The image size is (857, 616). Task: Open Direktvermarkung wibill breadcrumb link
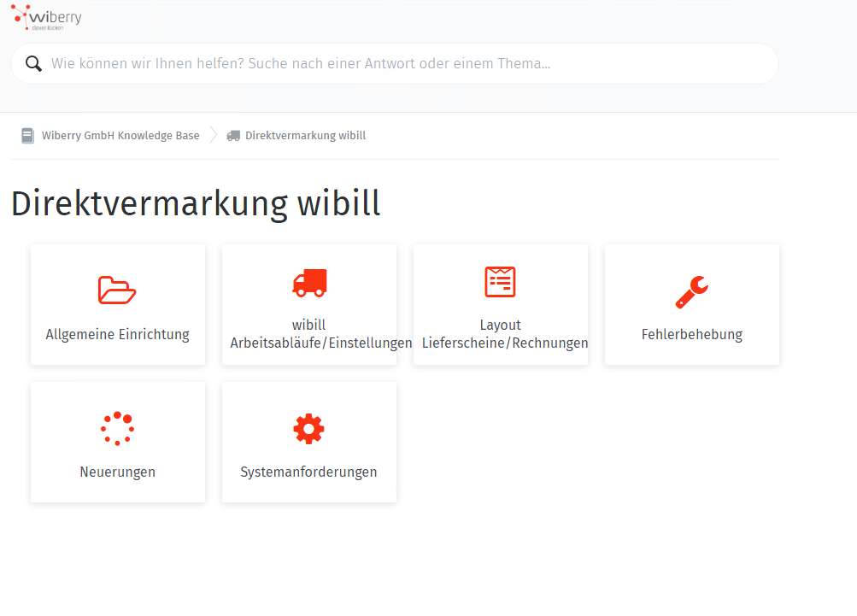[x=306, y=136]
